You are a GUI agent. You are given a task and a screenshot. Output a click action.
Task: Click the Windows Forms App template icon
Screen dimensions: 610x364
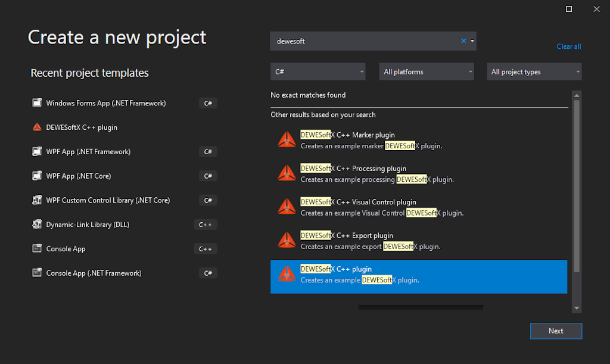click(x=37, y=102)
